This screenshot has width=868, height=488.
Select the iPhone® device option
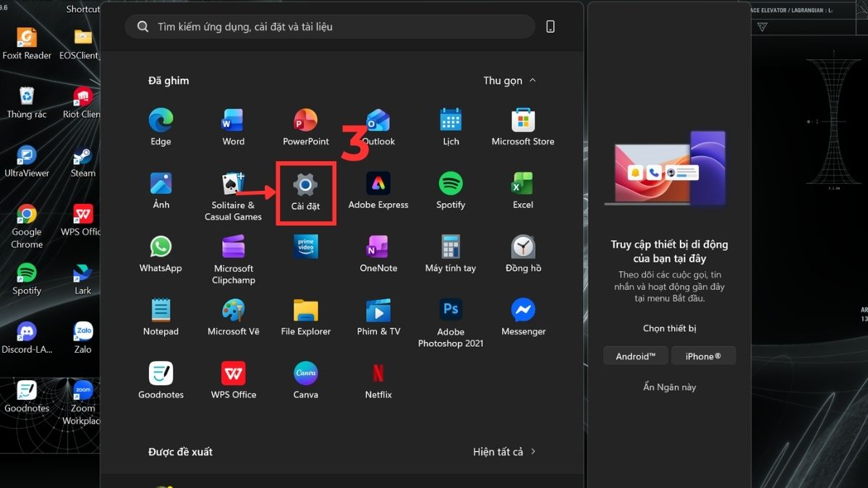pos(703,355)
